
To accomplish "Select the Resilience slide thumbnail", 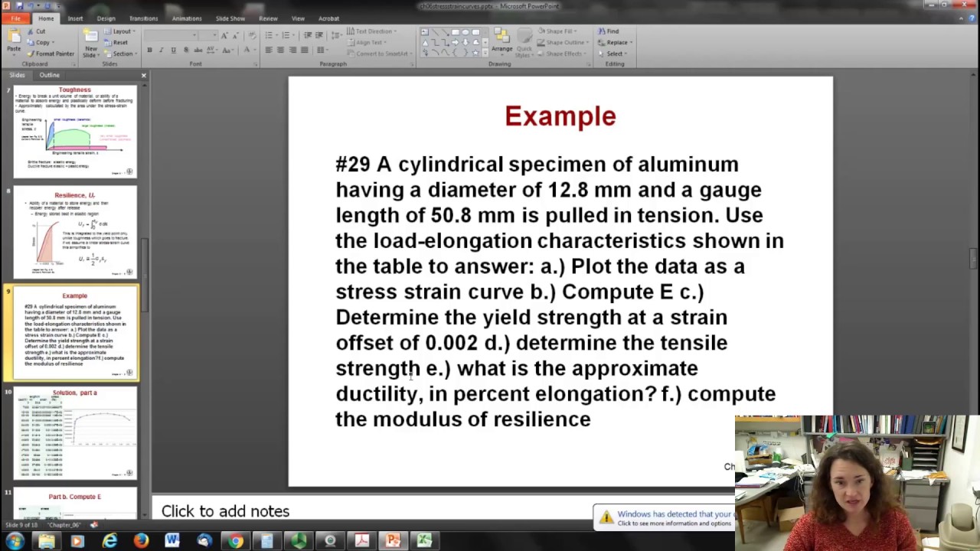I will click(74, 233).
